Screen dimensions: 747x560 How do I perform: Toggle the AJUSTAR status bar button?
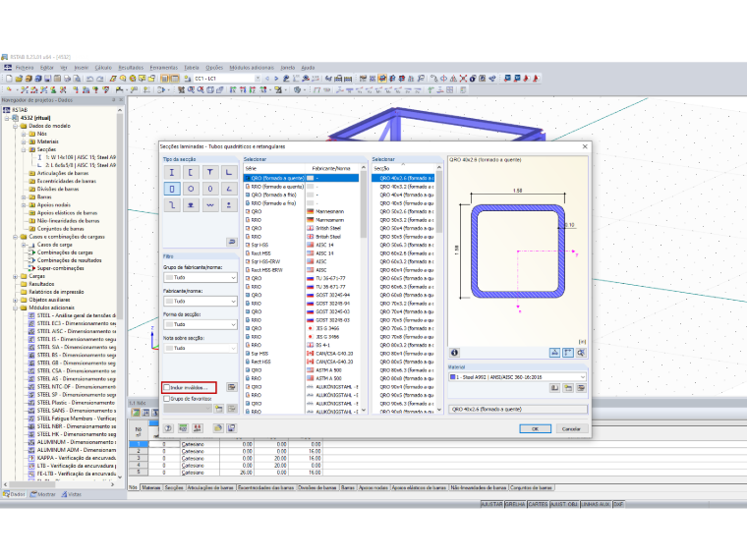pos(491,504)
